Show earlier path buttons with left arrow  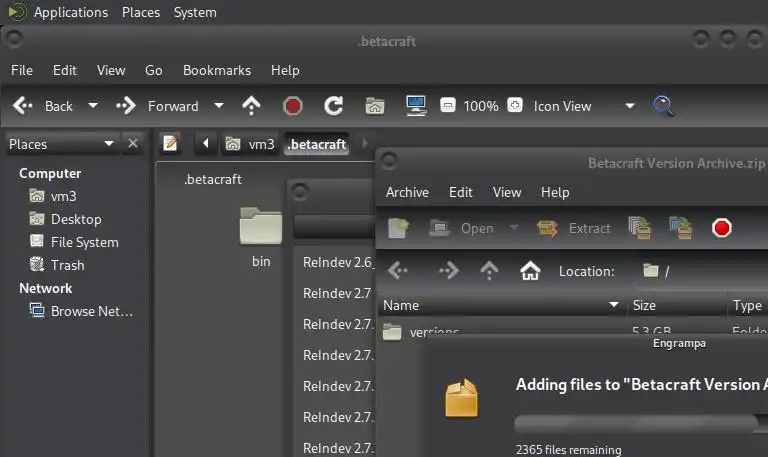click(x=206, y=144)
